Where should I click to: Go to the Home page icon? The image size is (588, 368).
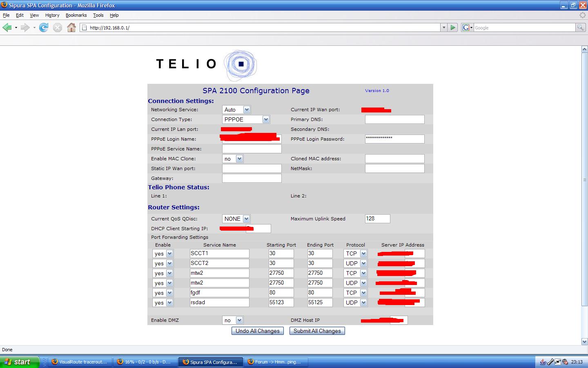point(71,27)
